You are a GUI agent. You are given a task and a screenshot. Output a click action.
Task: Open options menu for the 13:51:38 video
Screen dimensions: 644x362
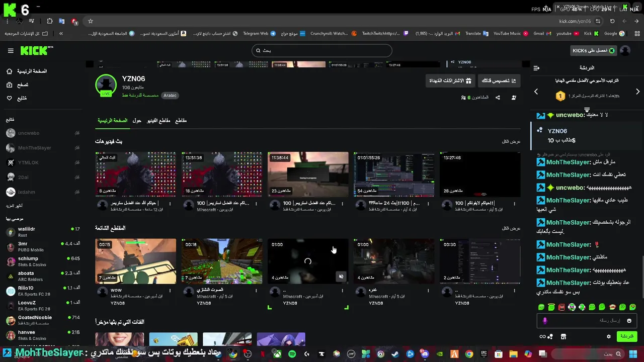[x=256, y=204]
